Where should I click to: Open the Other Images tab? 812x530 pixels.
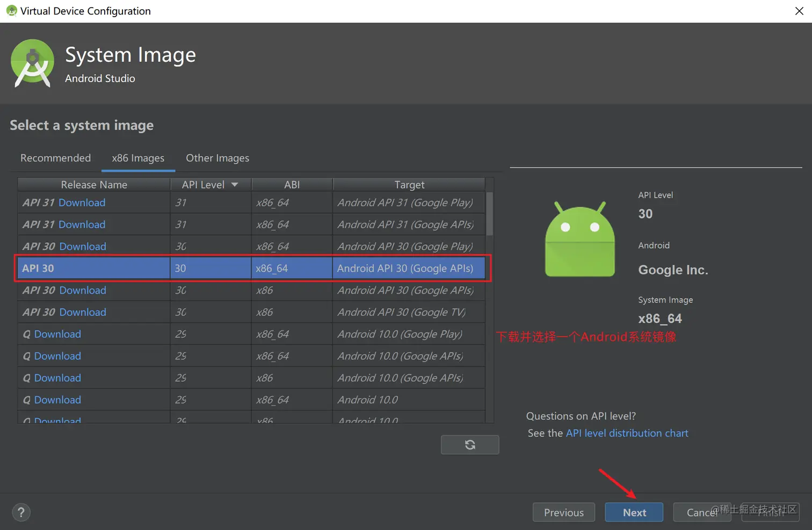click(218, 158)
